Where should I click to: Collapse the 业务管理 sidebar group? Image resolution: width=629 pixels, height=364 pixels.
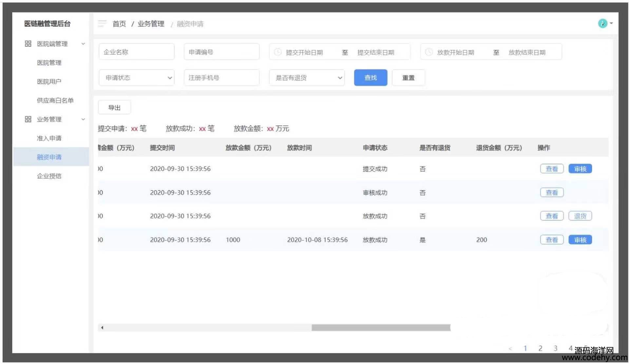tap(83, 119)
